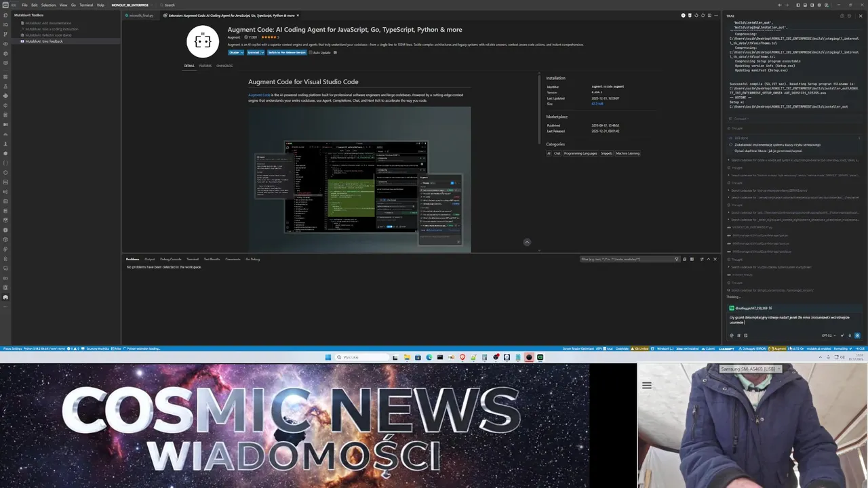The image size is (868, 488).
Task: Click the filter funnel icon in Problems panel
Action: (x=676, y=259)
